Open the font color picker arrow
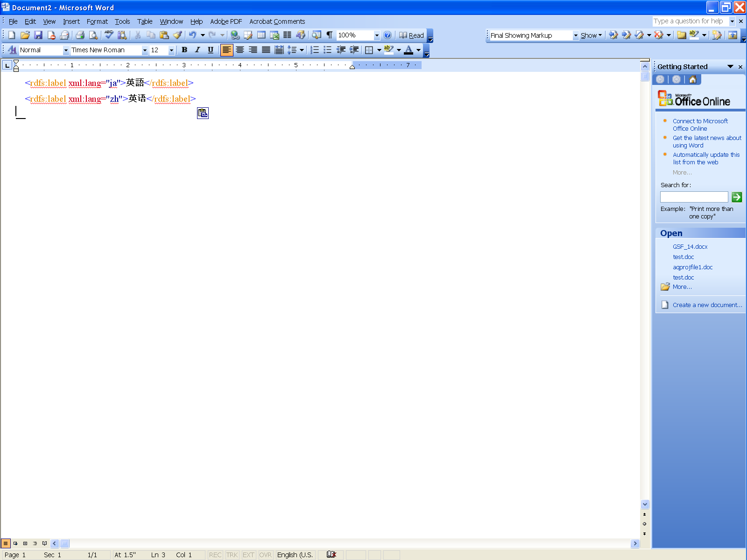Screen dimensions: 747x560 click(418, 50)
